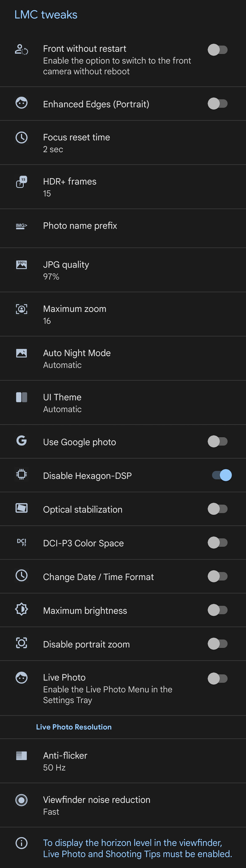246x868 pixels.
Task: Open Viewfinder noise reduction setting
Action: click(x=123, y=805)
